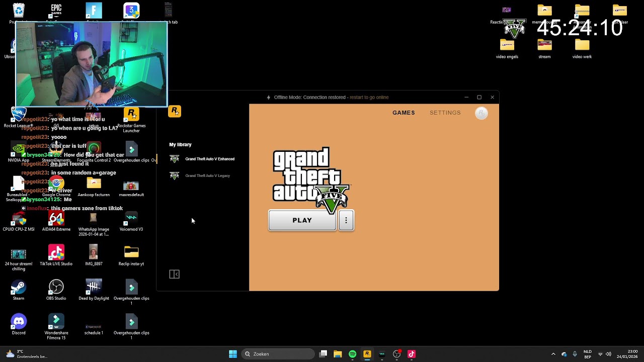This screenshot has height=362, width=644.
Task: Collapse the launcher sidebar panel
Action: click(x=175, y=274)
